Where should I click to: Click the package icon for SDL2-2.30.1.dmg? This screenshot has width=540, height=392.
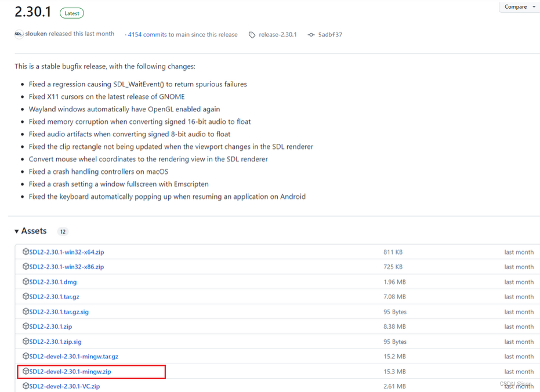(x=26, y=281)
